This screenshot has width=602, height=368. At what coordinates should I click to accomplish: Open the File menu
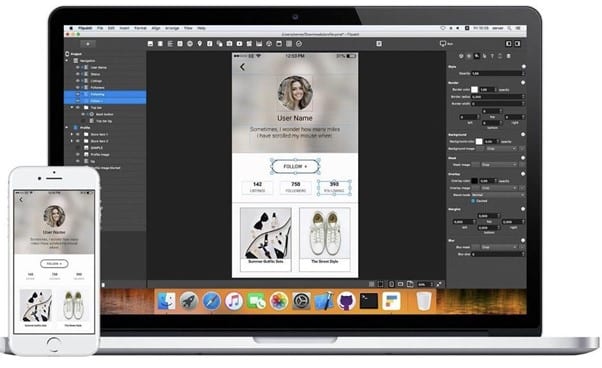pos(100,28)
